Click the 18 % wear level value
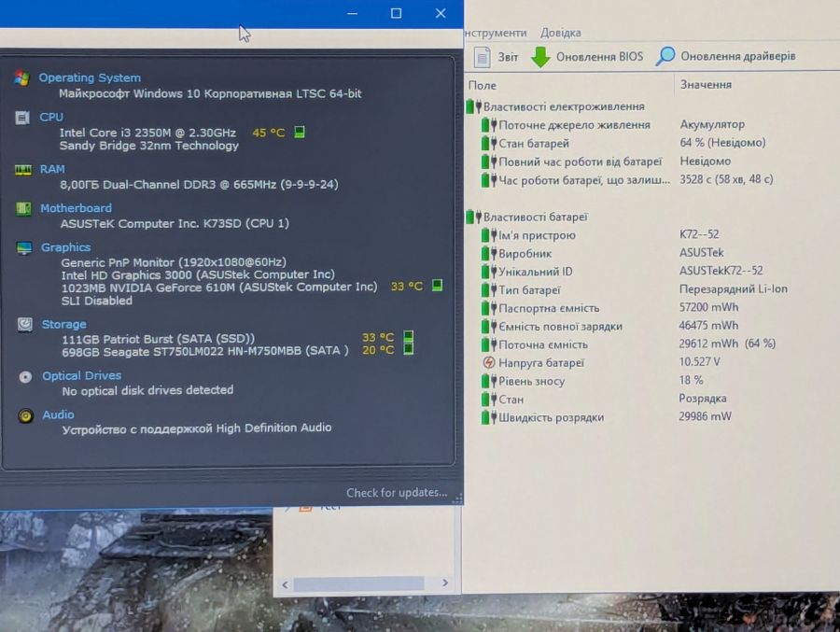840x632 pixels. click(x=691, y=380)
